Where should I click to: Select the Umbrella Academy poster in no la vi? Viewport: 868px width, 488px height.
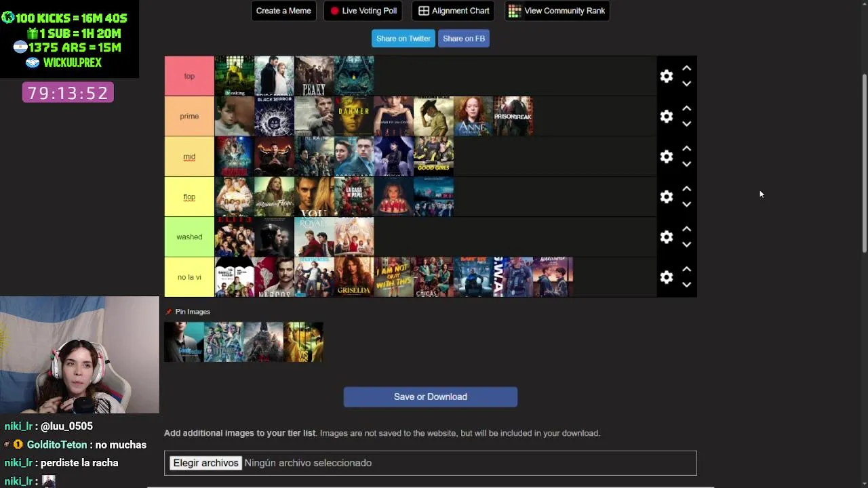(x=235, y=277)
